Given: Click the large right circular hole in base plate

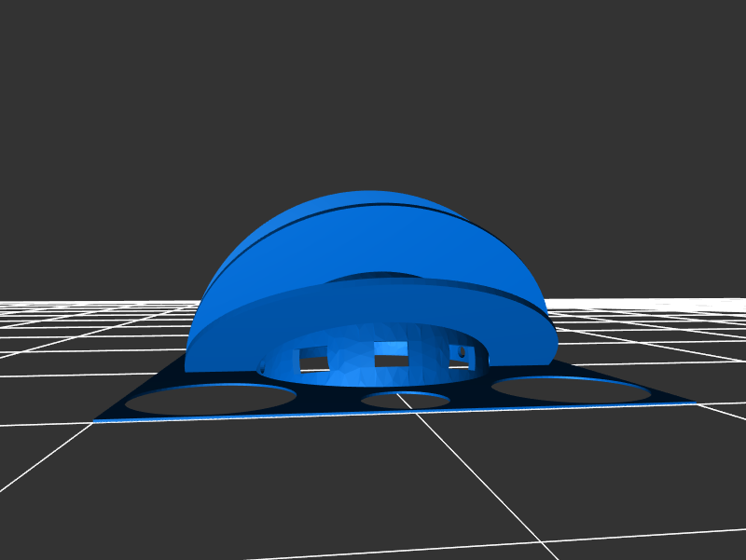Looking at the screenshot, I should 571,390.
